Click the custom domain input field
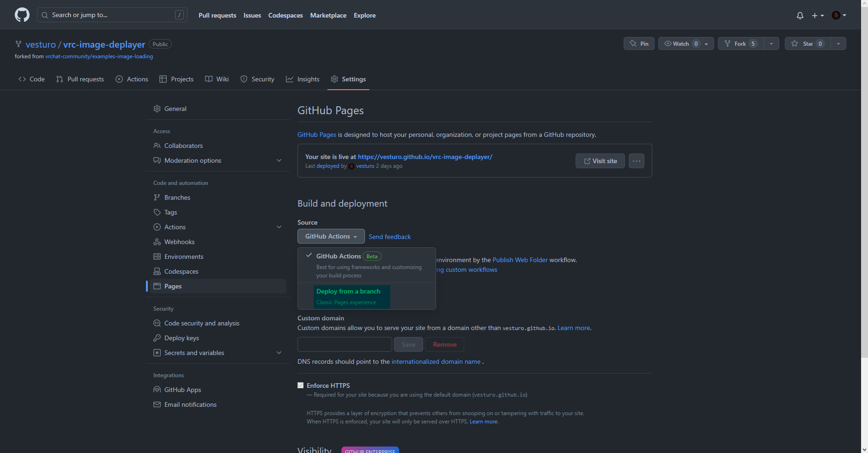The width and height of the screenshot is (868, 453). (345, 344)
